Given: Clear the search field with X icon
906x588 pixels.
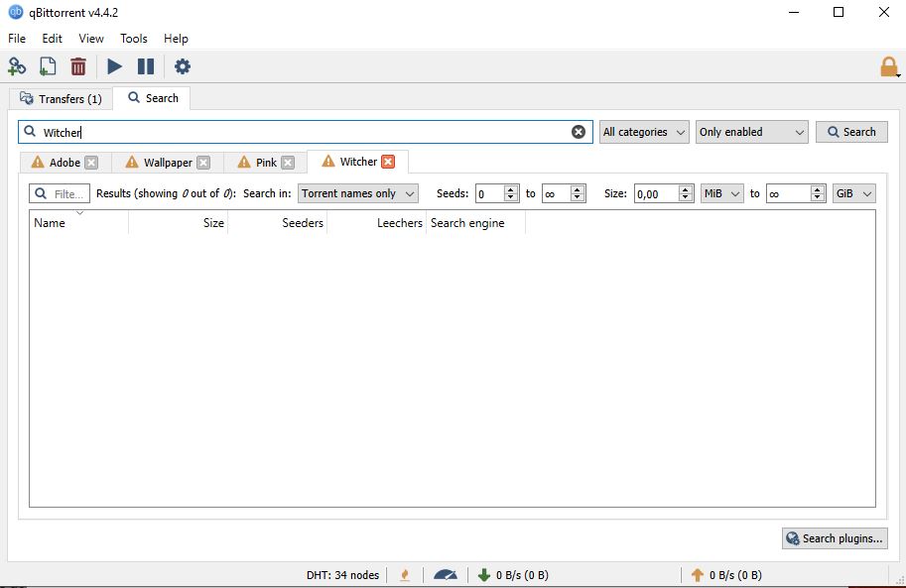Looking at the screenshot, I should point(578,132).
